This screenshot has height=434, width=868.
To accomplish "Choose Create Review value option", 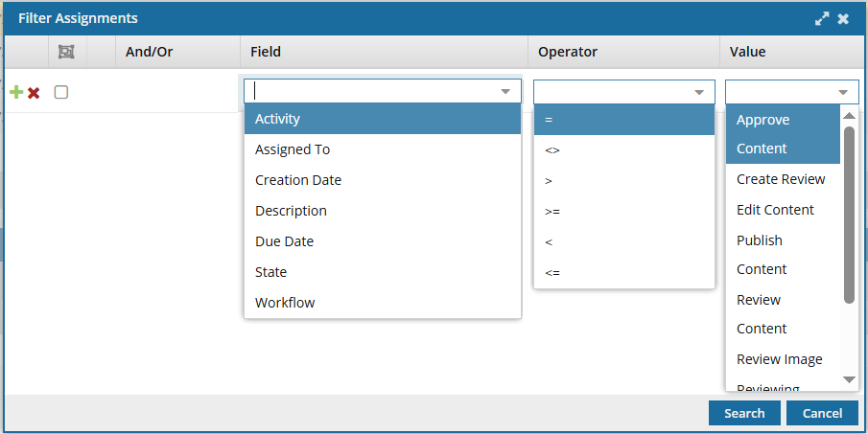I will [x=781, y=179].
